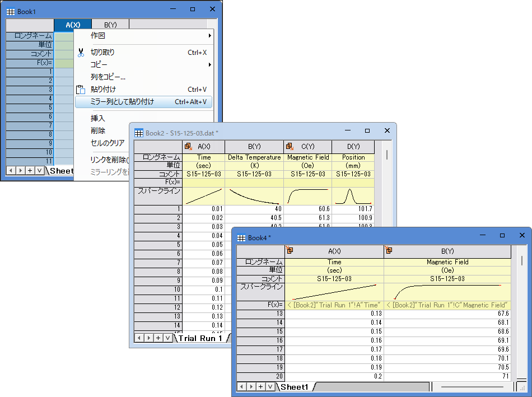Click the horizontal scrollbar in Book4
The width and height of the screenshot is (532, 397).
click(x=472, y=387)
